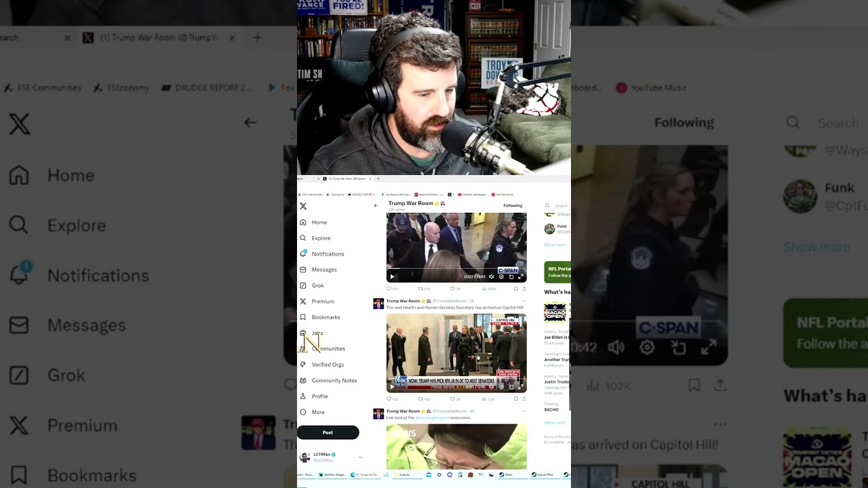Image resolution: width=868 pixels, height=488 pixels.
Task: Open Verified Orgs in the sidebar
Action: 322,365
